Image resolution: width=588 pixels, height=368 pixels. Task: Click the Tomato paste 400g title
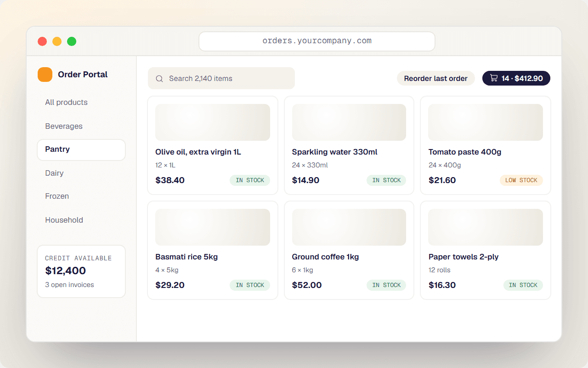click(x=465, y=152)
